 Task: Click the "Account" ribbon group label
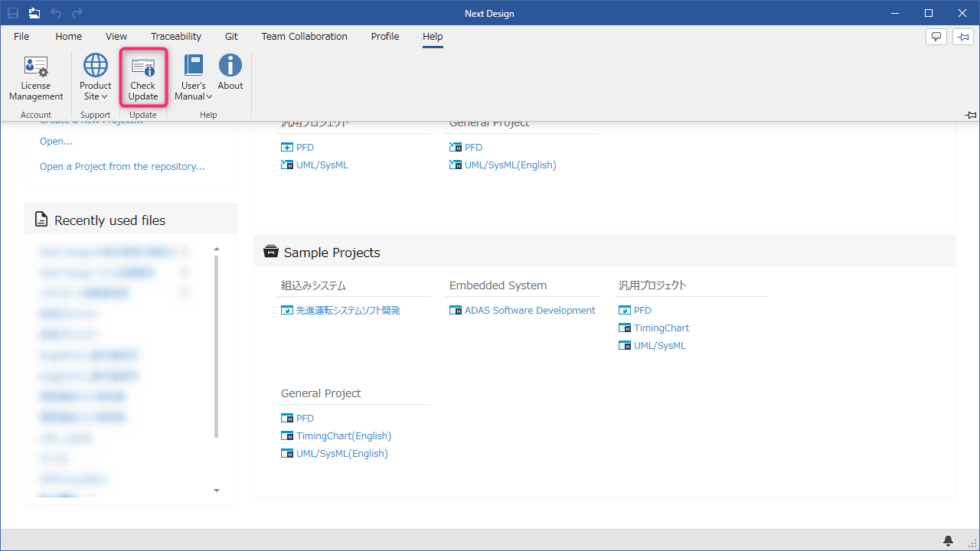[x=36, y=115]
